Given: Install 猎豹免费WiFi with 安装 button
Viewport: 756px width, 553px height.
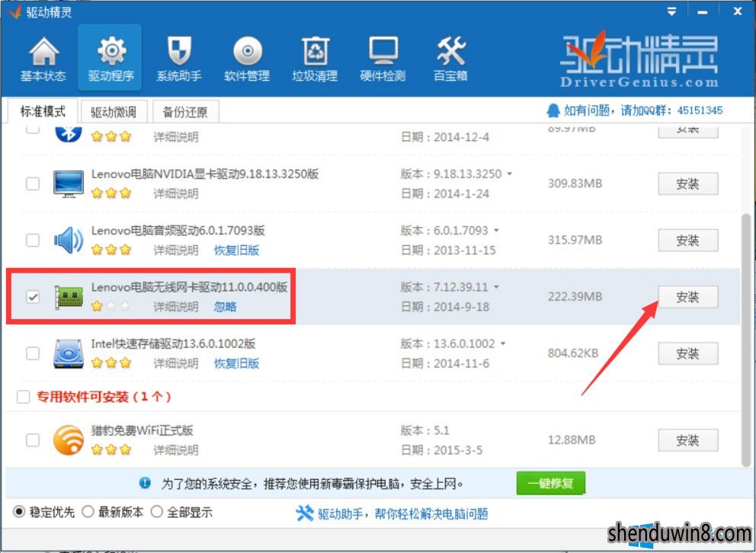Looking at the screenshot, I should [x=687, y=440].
